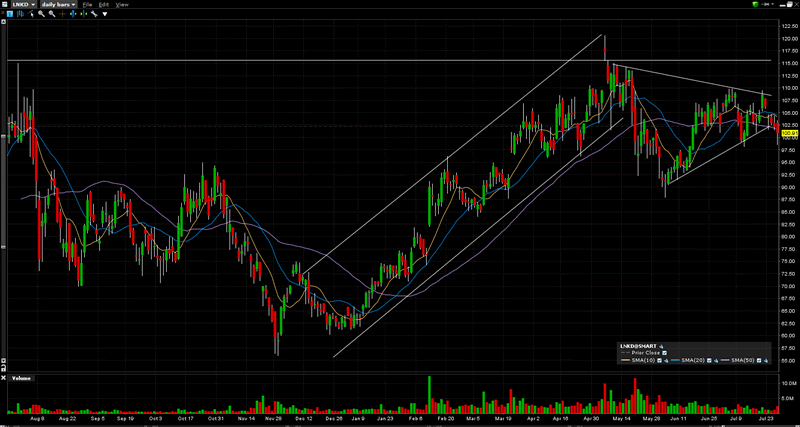Click the second magnifier zoom icon
Screen dimensions: 800x427
[x=52, y=14]
